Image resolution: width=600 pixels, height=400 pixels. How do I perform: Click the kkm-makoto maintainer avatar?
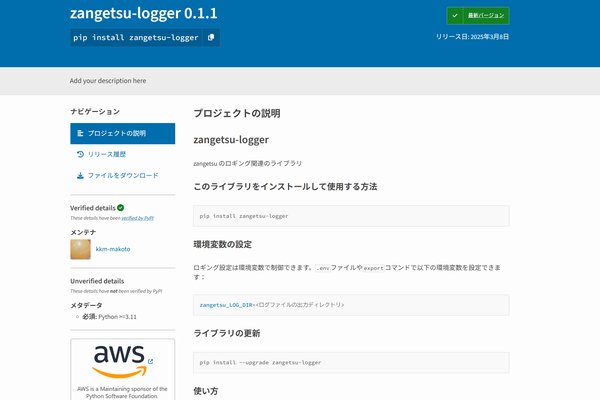(x=81, y=249)
